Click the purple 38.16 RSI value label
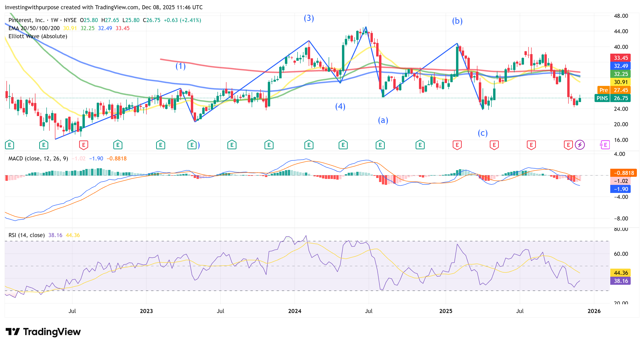 [x=620, y=281]
